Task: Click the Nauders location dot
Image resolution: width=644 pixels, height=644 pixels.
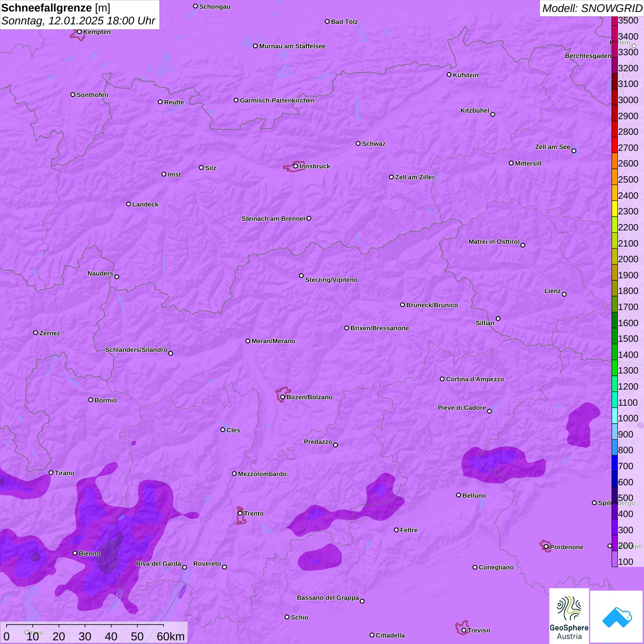Action: [117, 277]
